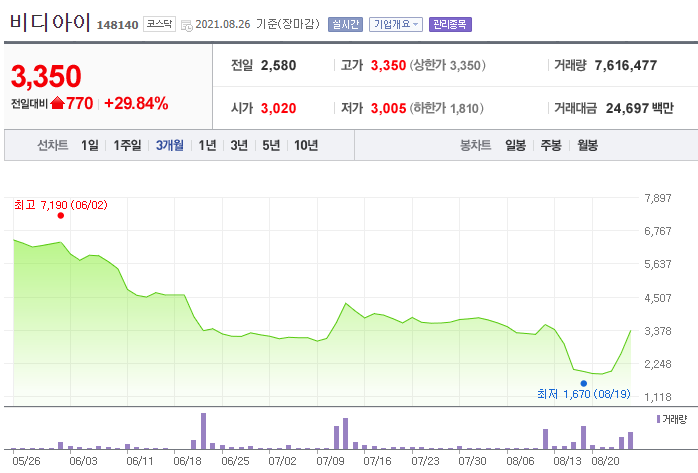This screenshot has width=698, height=473.
Task: Switch to 월봉 monthly candle chart
Action: (588, 145)
